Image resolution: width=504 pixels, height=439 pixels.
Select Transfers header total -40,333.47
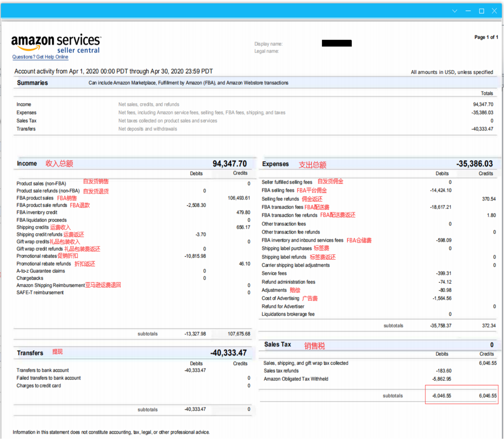click(228, 353)
